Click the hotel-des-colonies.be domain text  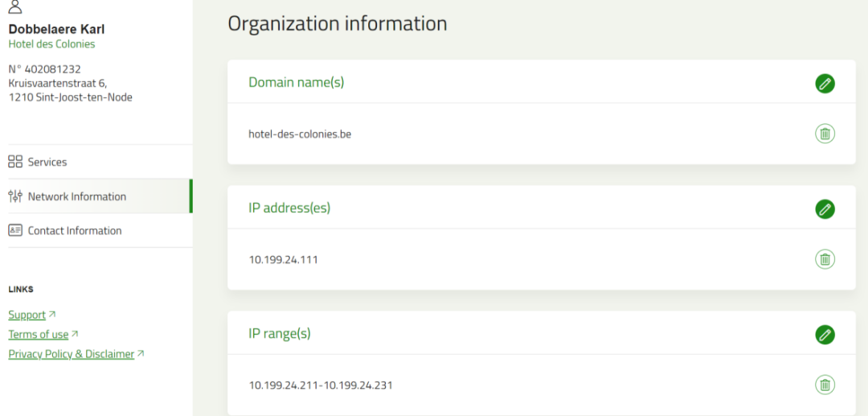(x=300, y=134)
